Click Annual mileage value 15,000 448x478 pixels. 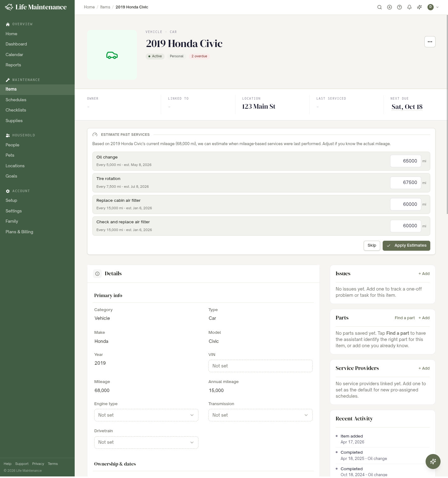(216, 390)
